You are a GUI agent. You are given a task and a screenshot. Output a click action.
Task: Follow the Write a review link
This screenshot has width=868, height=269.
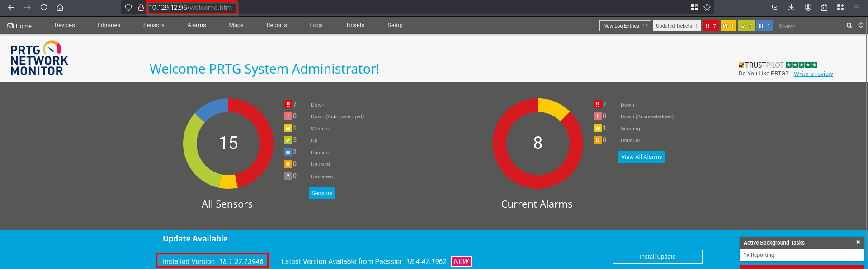click(813, 74)
